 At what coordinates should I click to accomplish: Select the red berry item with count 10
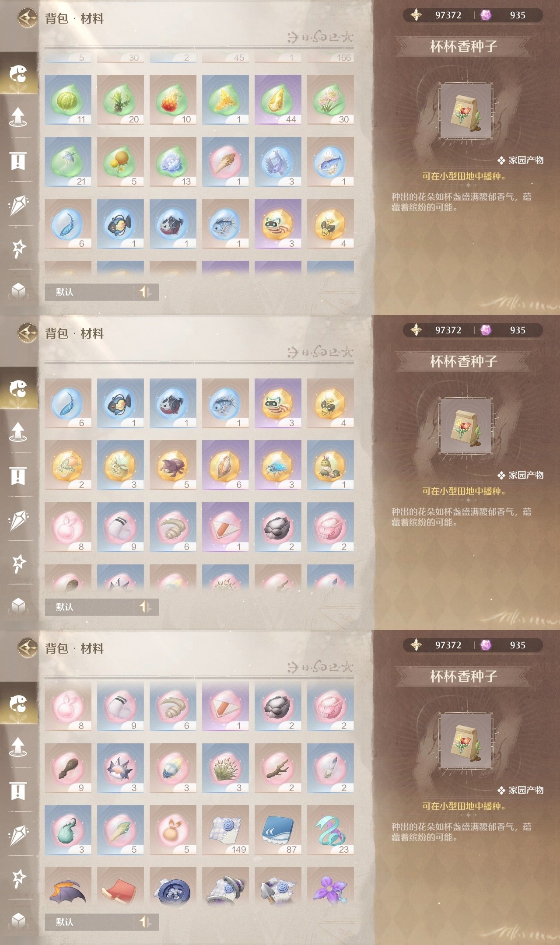point(173,100)
